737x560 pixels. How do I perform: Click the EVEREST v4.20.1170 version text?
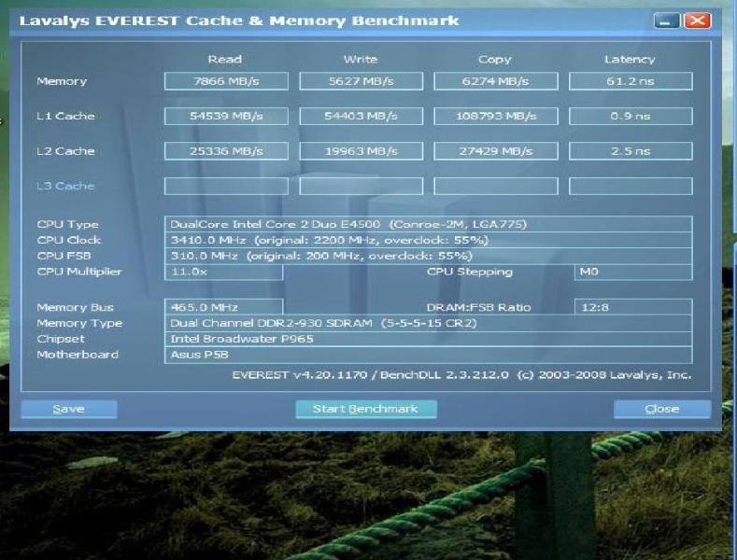pos(461,375)
